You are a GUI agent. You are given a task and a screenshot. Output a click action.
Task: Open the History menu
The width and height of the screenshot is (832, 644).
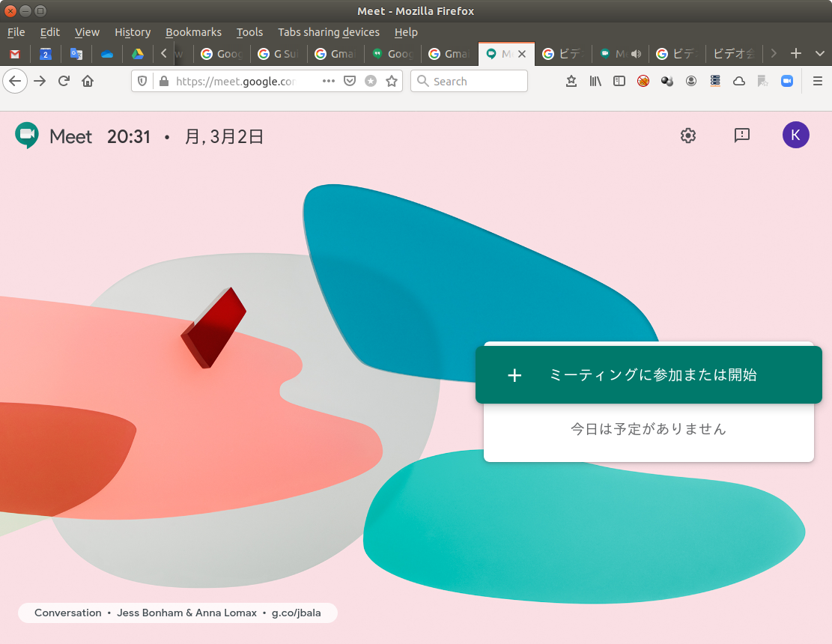[x=133, y=32]
